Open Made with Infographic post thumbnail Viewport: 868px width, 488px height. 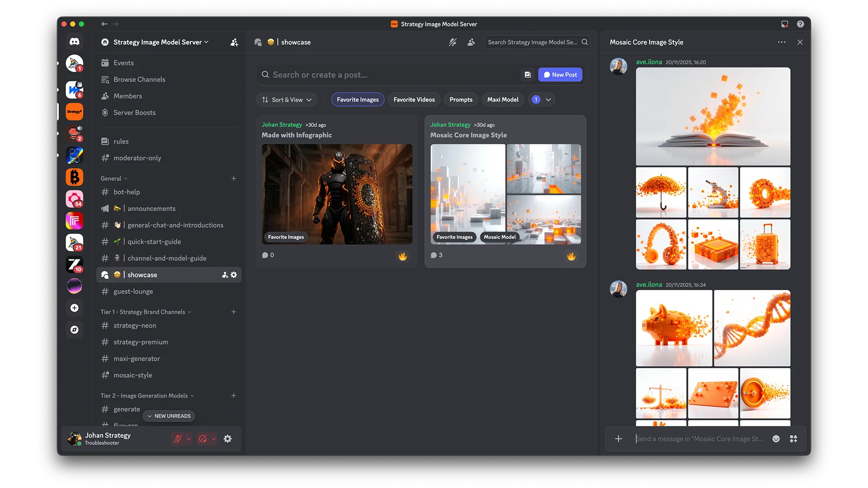[x=337, y=194]
